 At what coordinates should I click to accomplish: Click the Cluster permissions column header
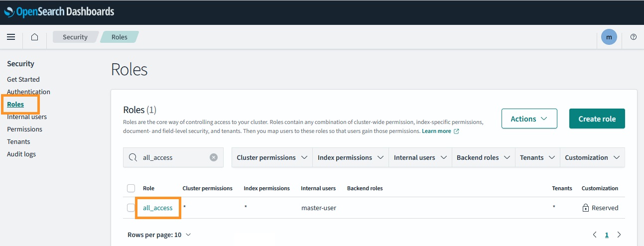pyautogui.click(x=208, y=188)
